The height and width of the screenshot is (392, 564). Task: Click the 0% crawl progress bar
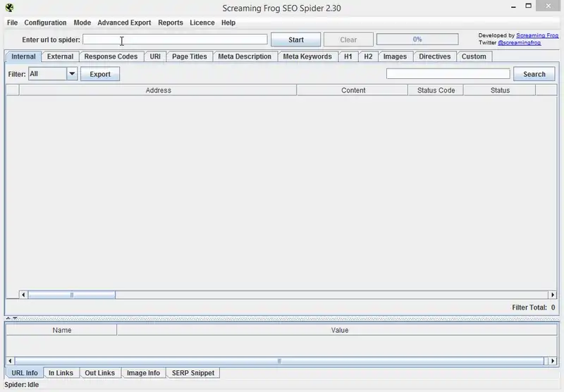[x=417, y=39]
